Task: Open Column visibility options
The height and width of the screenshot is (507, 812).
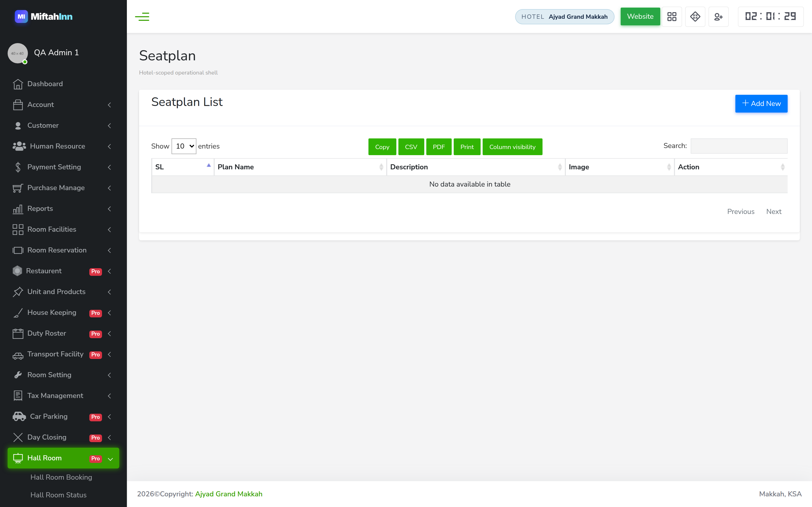Action: pos(512,147)
